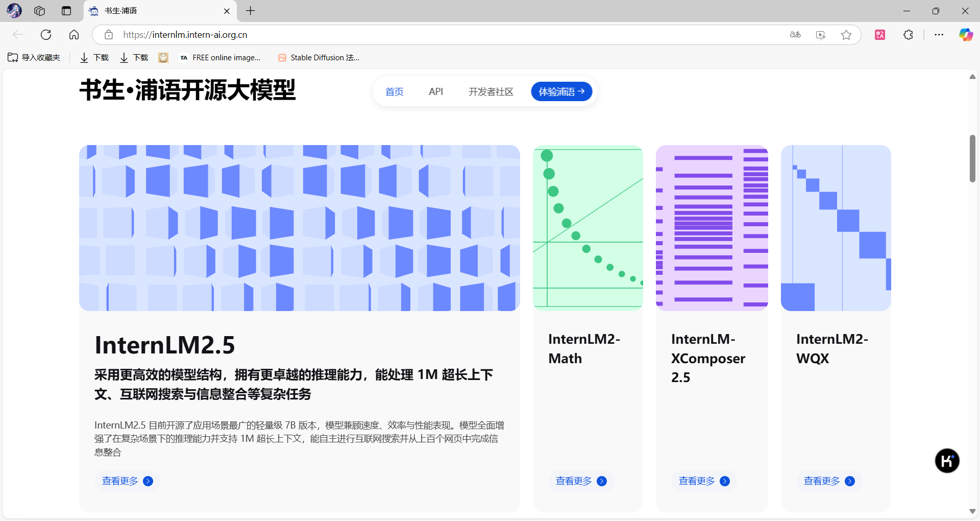Click the scrollbar up arrow
Viewport: 980px width, 521px height.
(972, 77)
